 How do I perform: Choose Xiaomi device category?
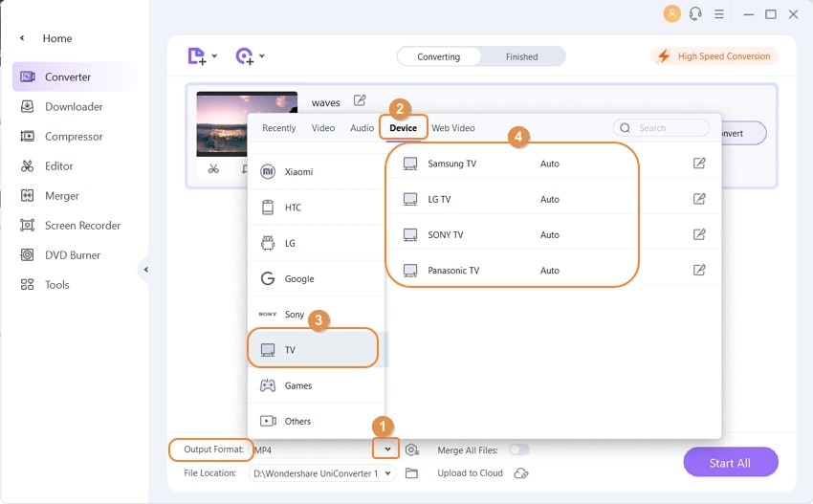coord(317,171)
